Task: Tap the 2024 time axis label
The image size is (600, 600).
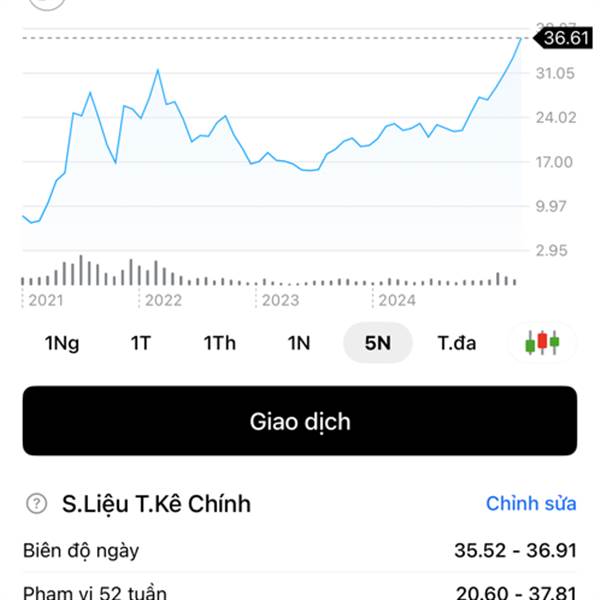Action: 397,299
